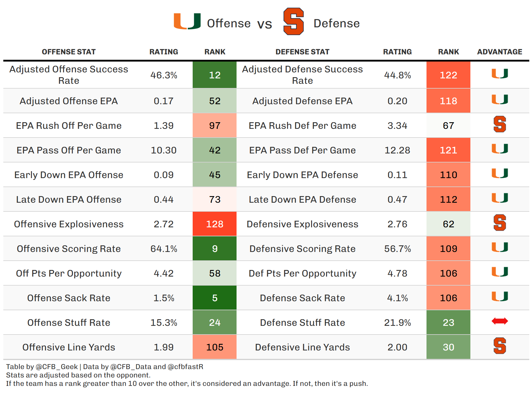Click the Syracuse advantage icon in Explosiveness row
532x394 pixels.
coord(500,223)
